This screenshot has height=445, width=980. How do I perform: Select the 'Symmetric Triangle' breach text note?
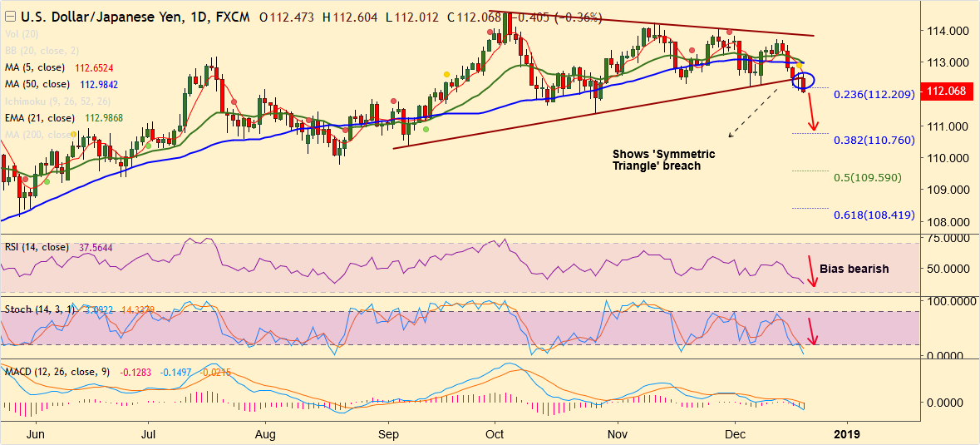(664, 160)
